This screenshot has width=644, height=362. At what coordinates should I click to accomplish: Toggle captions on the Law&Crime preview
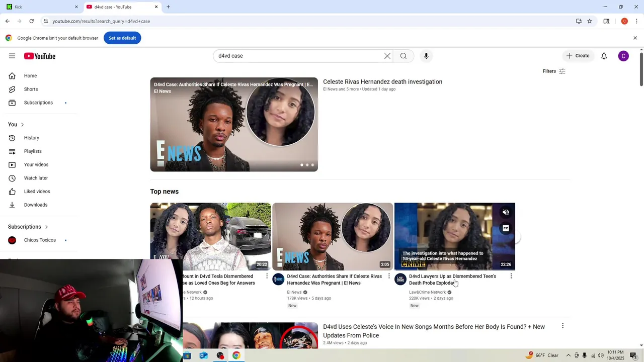click(506, 228)
